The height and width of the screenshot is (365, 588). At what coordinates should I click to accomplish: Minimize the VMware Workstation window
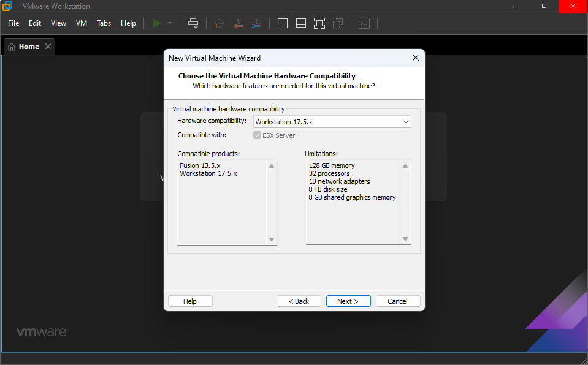pyautogui.click(x=515, y=6)
